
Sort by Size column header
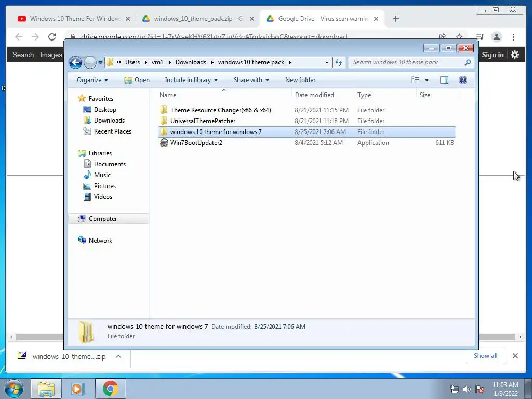pos(437,95)
